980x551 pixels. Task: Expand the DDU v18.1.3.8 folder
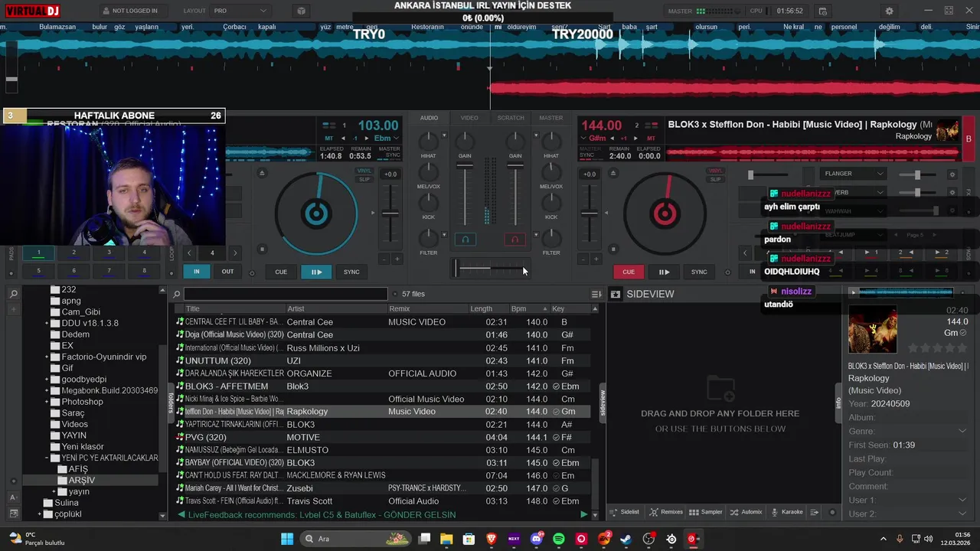pos(47,323)
